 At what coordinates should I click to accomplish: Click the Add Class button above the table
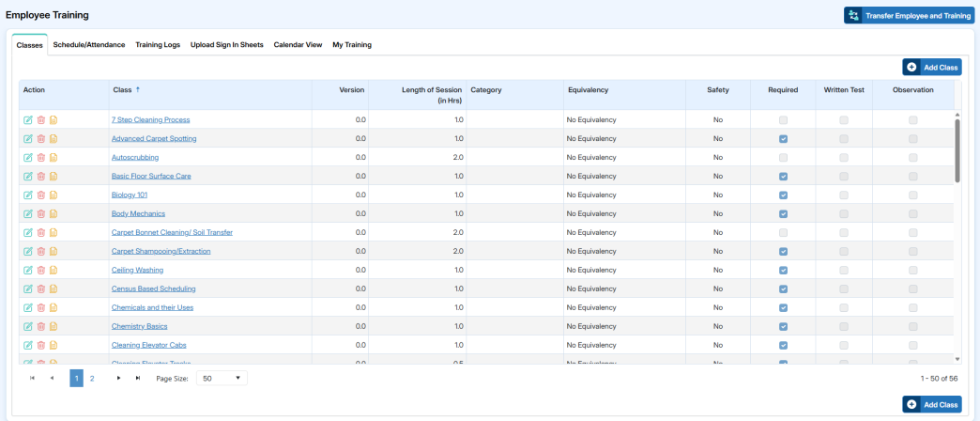pyautogui.click(x=932, y=67)
